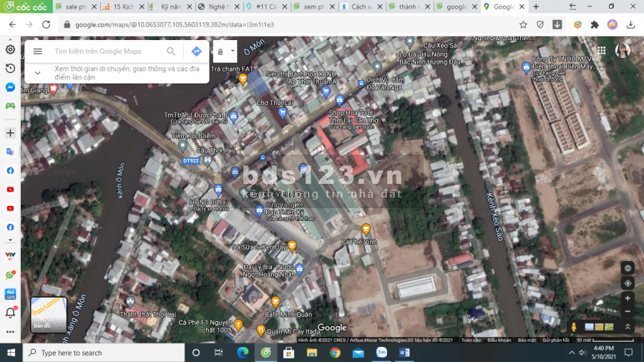Click the Windows taskbar search box
Screen dimensions: 644x362
104,353
